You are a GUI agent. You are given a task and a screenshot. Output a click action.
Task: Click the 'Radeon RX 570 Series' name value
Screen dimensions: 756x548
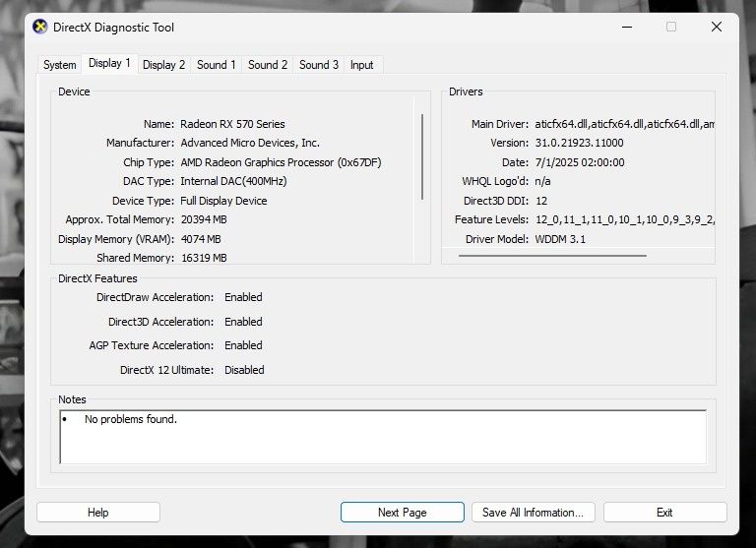(232, 124)
